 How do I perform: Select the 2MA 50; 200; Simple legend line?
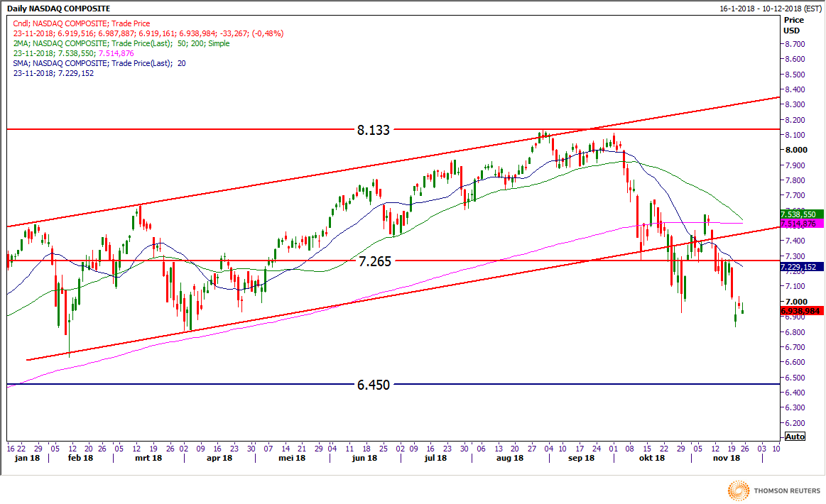pyautogui.click(x=121, y=43)
